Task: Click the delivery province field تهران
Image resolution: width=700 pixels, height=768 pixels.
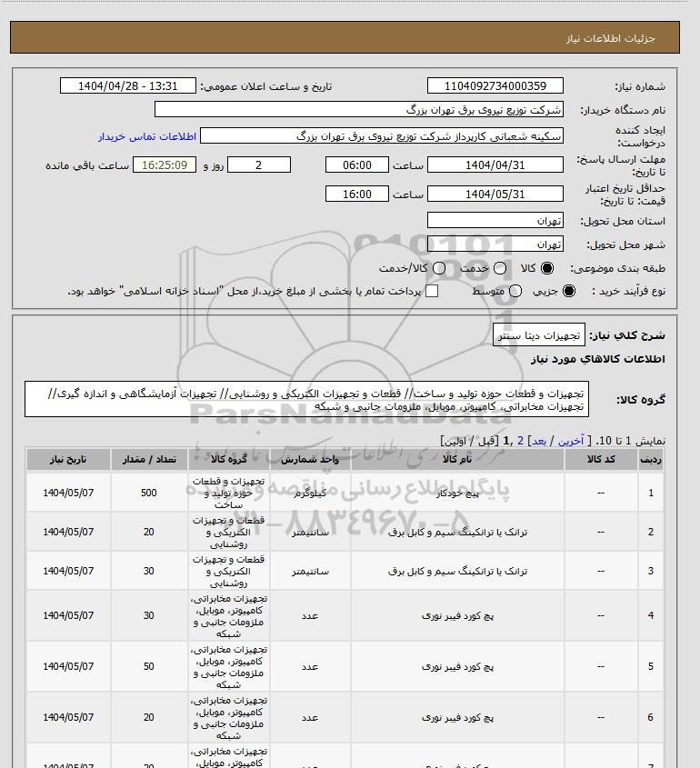Action: pos(495,221)
